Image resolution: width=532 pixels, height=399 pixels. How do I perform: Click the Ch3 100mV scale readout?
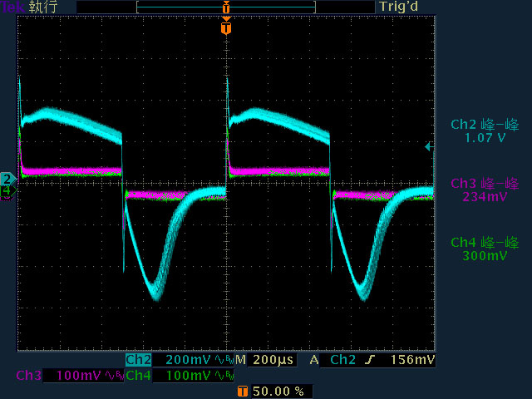(x=79, y=376)
